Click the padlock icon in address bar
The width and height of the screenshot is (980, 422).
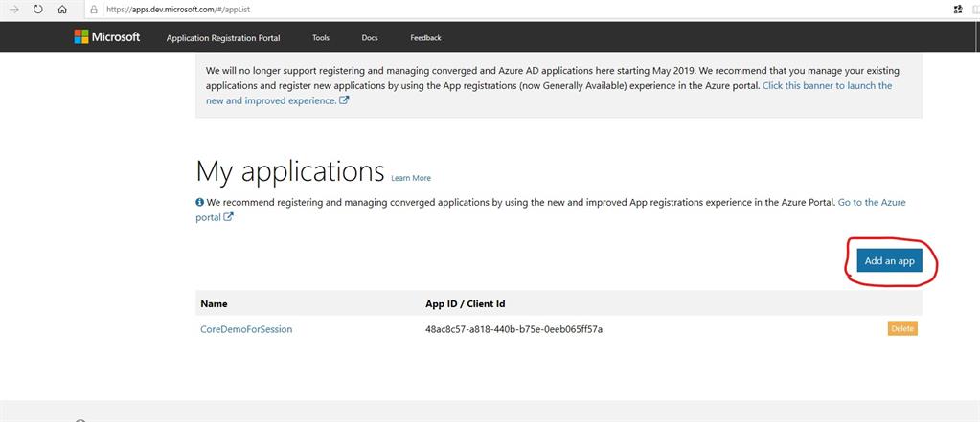94,10
